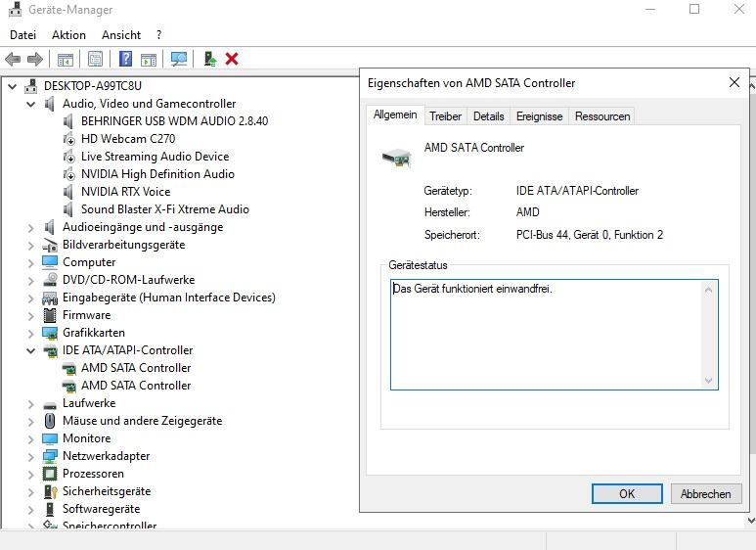Click the Prozessoren chip icon
Image resolution: width=756 pixels, height=550 pixels.
point(50,474)
